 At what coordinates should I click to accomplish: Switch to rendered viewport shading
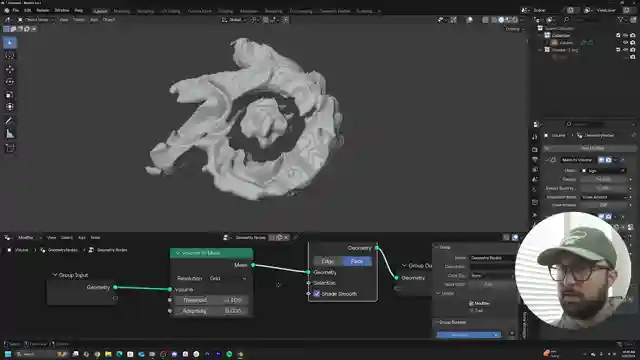[x=515, y=20]
